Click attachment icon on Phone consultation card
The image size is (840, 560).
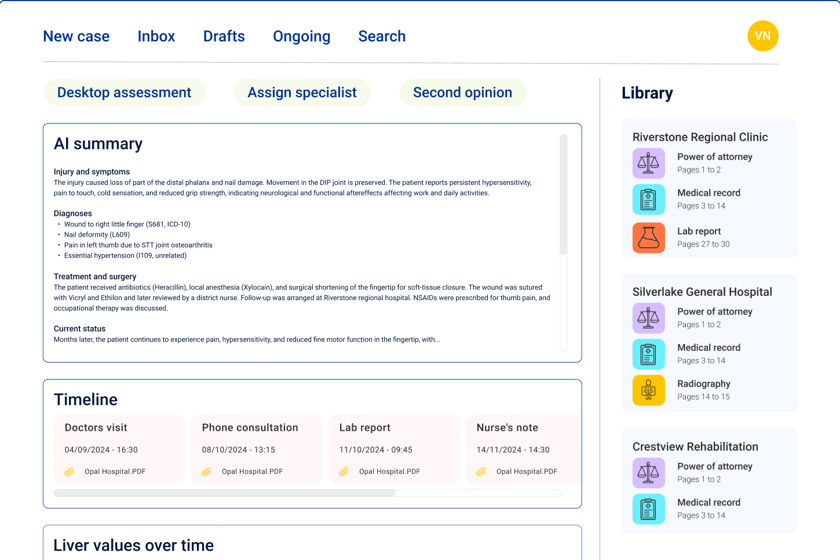206,472
